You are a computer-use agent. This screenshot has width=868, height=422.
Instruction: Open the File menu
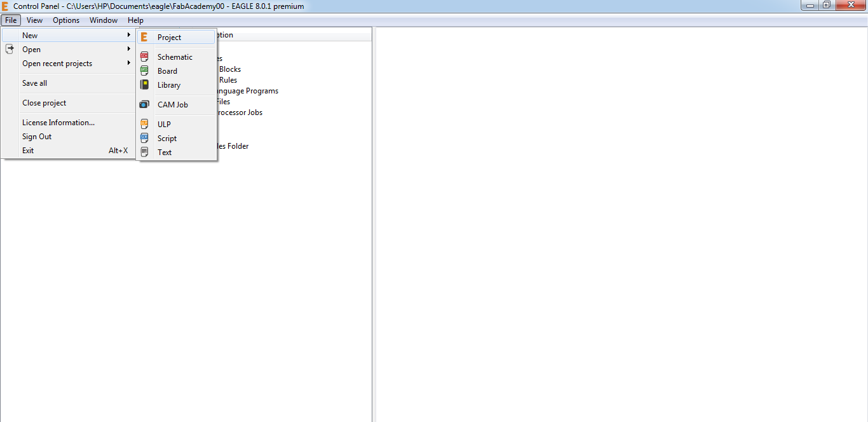11,20
